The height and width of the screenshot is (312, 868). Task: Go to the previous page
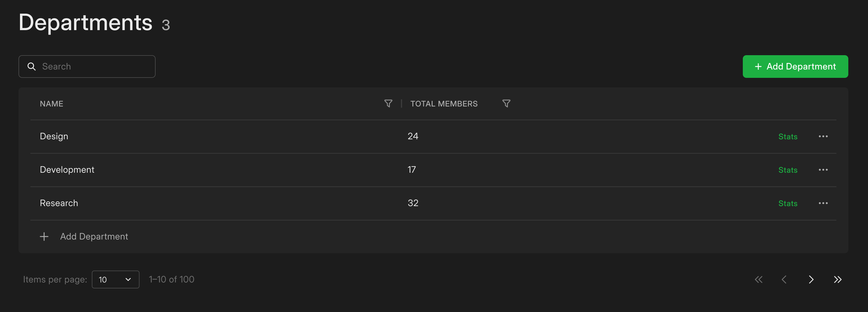click(784, 279)
